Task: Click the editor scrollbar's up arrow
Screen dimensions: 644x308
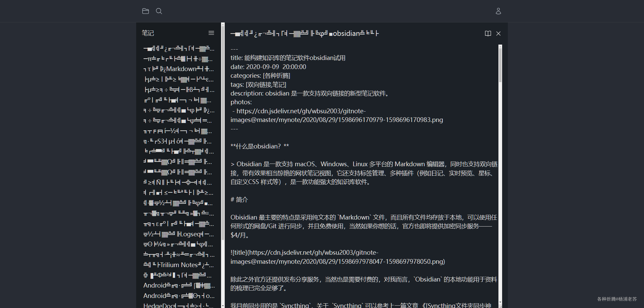Action: click(500, 47)
